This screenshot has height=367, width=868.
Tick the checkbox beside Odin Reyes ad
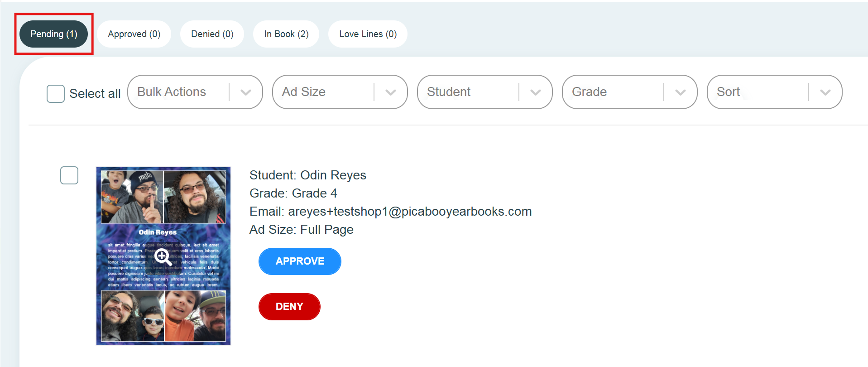[x=69, y=175]
